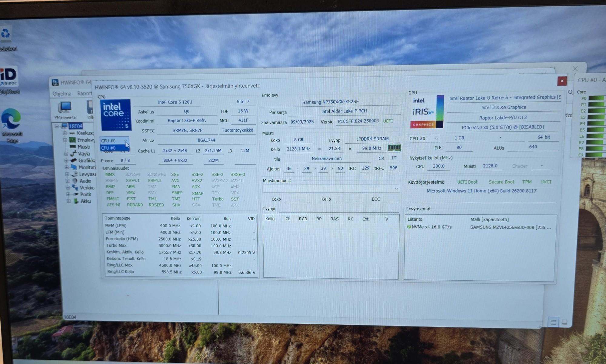The width and height of the screenshot is (606, 364).
Task: Click the 18E04 status bar text
Action: pyautogui.click(x=70, y=317)
